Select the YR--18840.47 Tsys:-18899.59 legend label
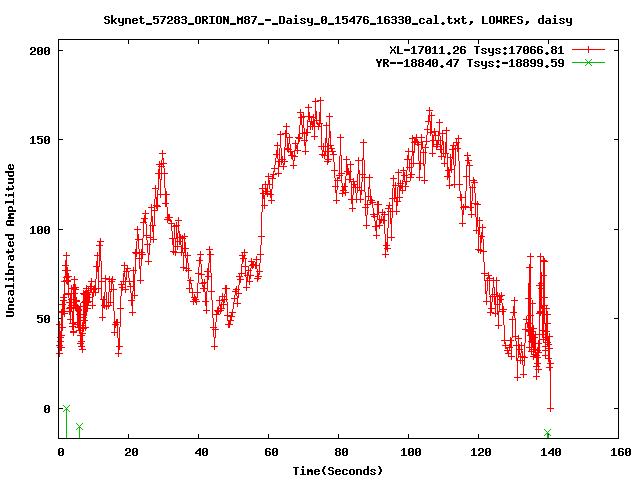 (470, 63)
